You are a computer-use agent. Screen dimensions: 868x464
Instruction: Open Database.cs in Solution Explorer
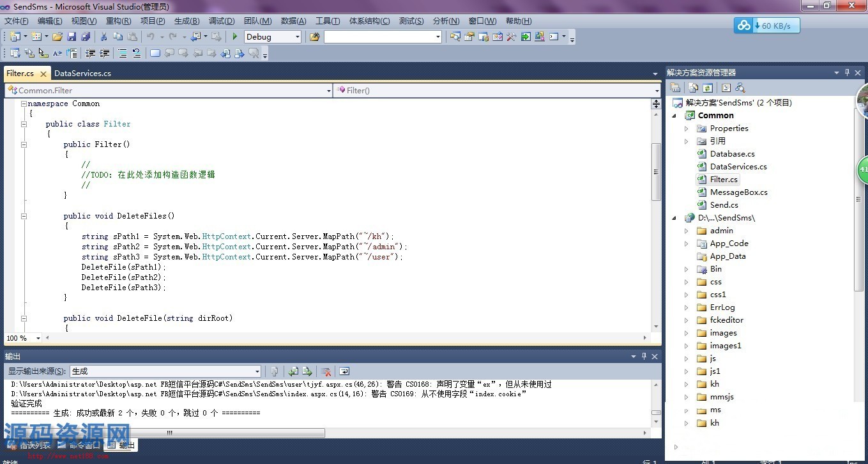pyautogui.click(x=732, y=154)
